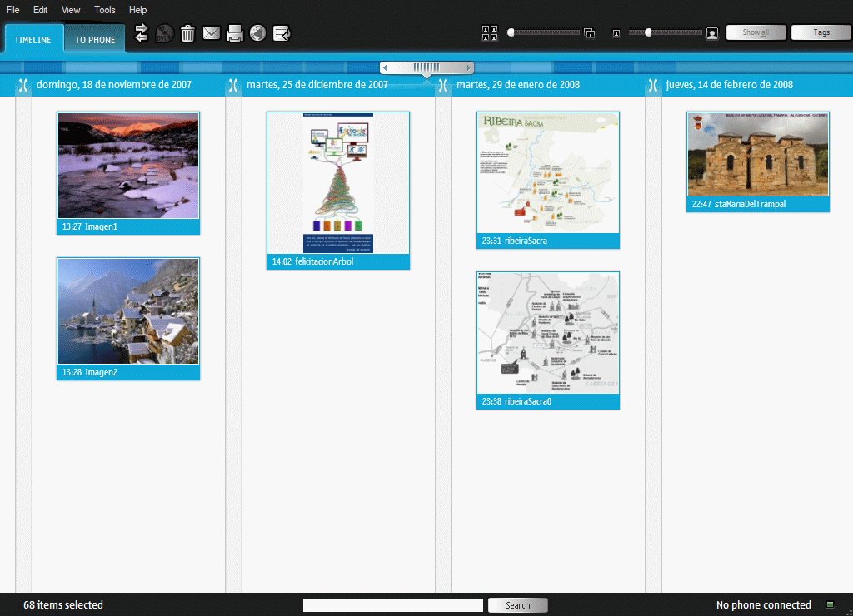Click the export list document icon

(281, 33)
